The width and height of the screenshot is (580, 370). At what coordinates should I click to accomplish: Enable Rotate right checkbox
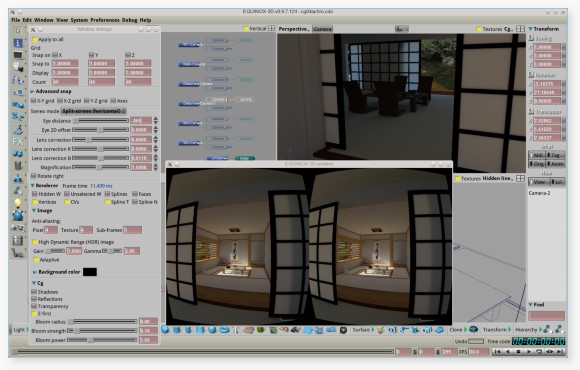34,176
